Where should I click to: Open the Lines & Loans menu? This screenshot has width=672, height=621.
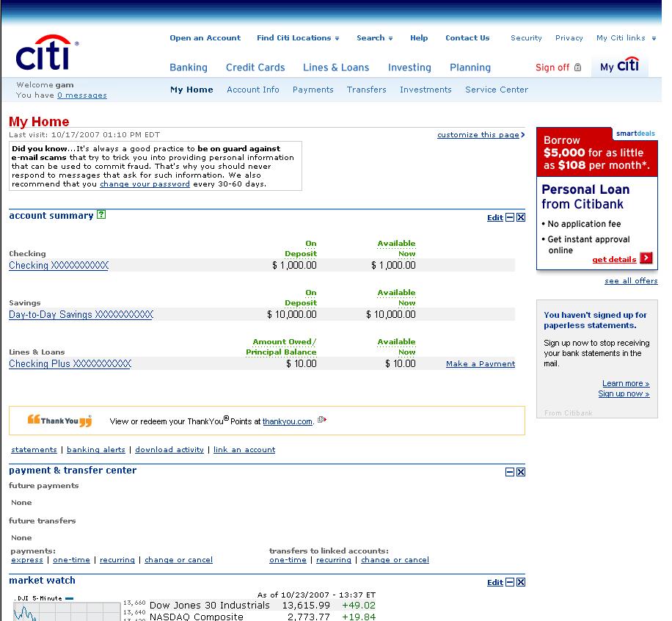point(336,68)
